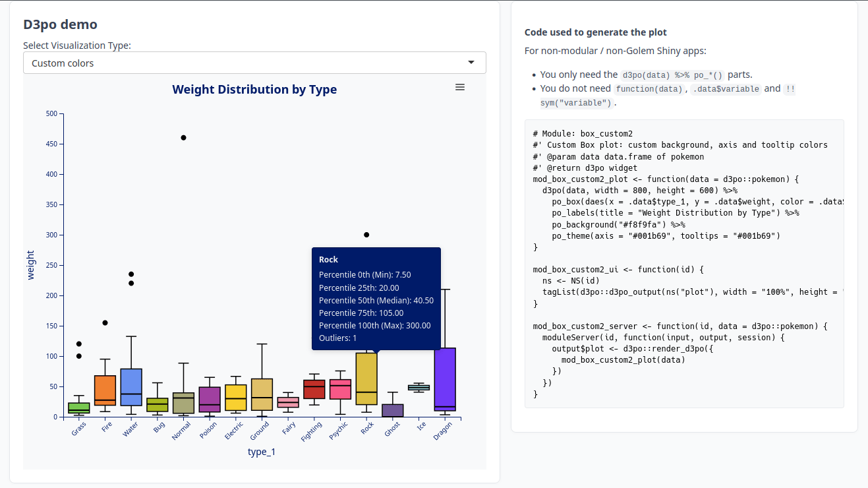Select "Custom colors" in the combo box

pos(254,62)
